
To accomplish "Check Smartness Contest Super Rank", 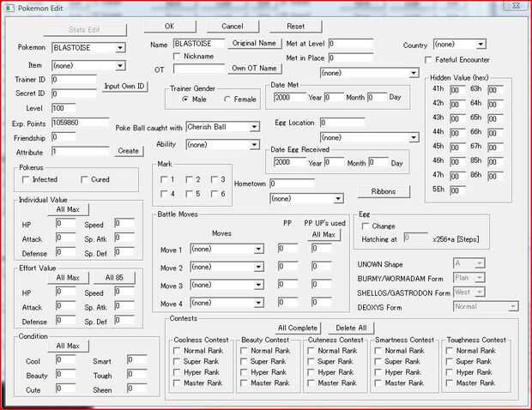I will pos(378,361).
